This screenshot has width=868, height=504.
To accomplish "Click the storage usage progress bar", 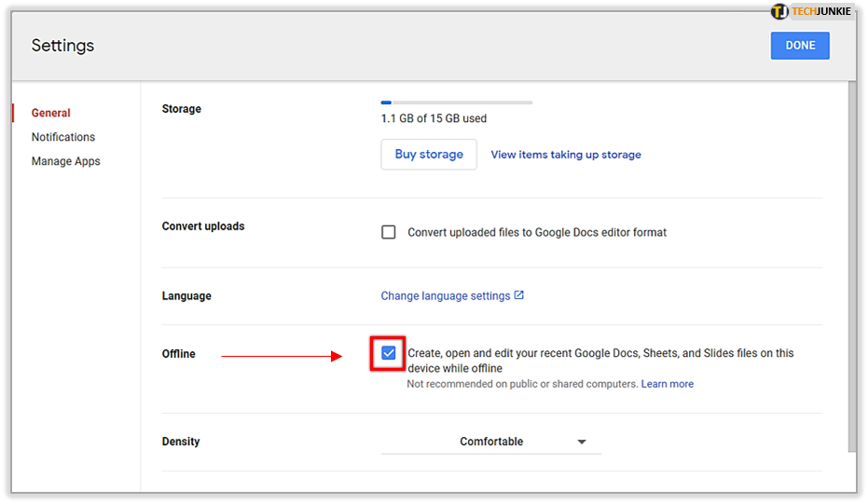I will click(457, 102).
